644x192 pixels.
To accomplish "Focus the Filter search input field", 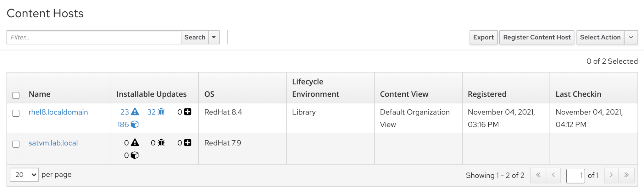I will point(94,37).
